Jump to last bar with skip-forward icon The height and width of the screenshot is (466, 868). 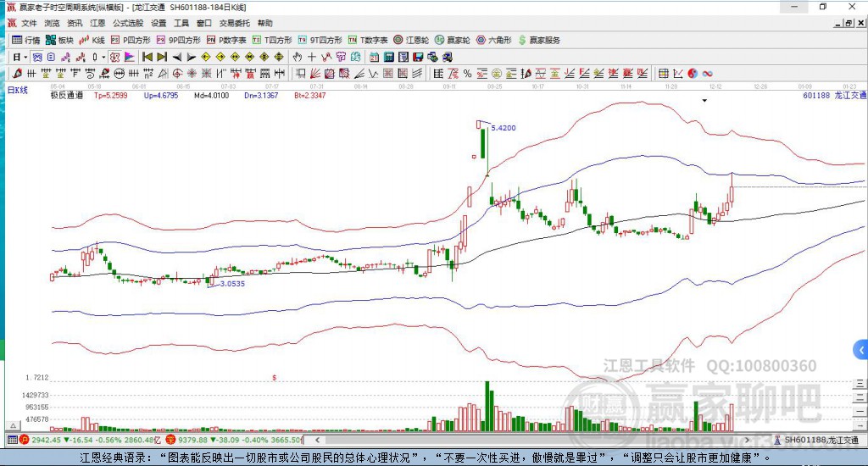(162, 57)
